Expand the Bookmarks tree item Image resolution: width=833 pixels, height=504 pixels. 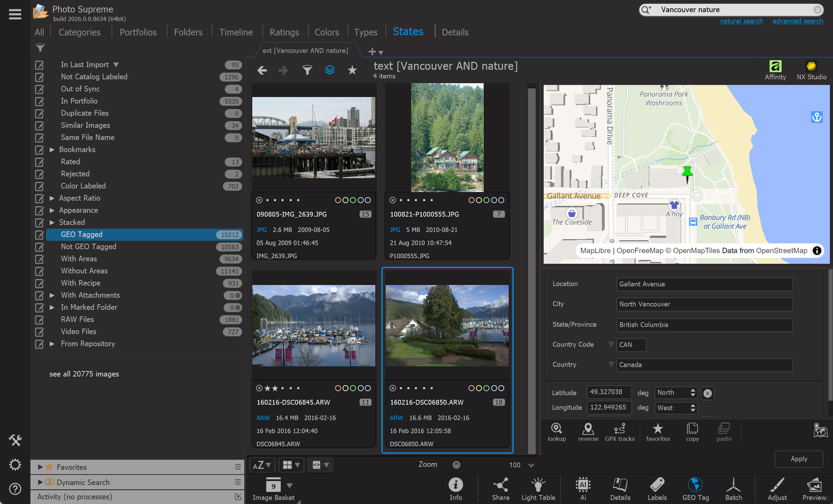coord(52,149)
